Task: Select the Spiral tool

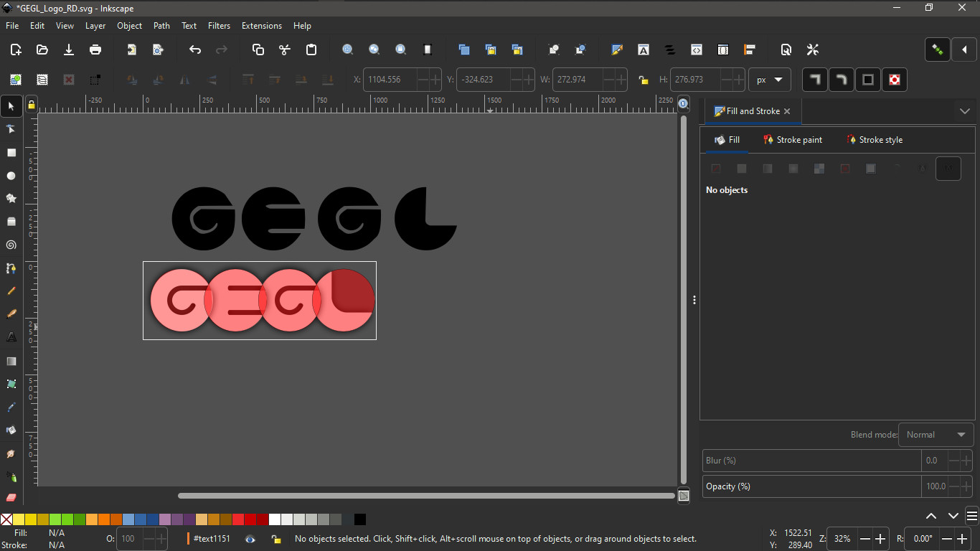Action: click(11, 245)
